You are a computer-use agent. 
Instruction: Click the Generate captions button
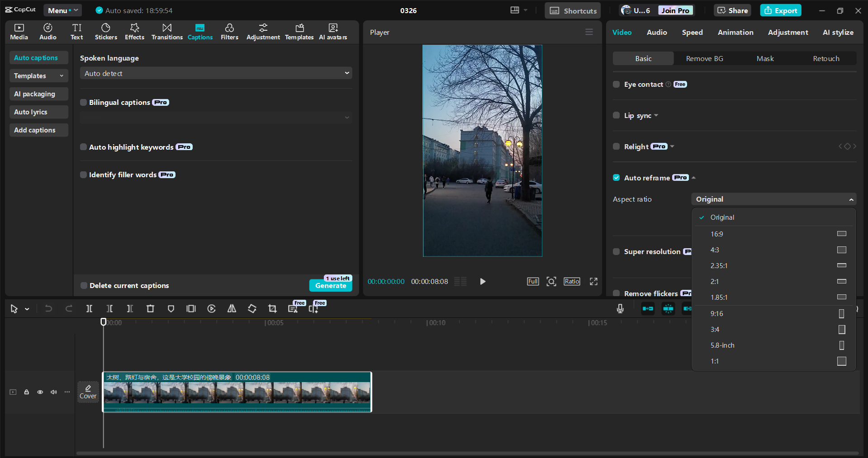pyautogui.click(x=331, y=285)
